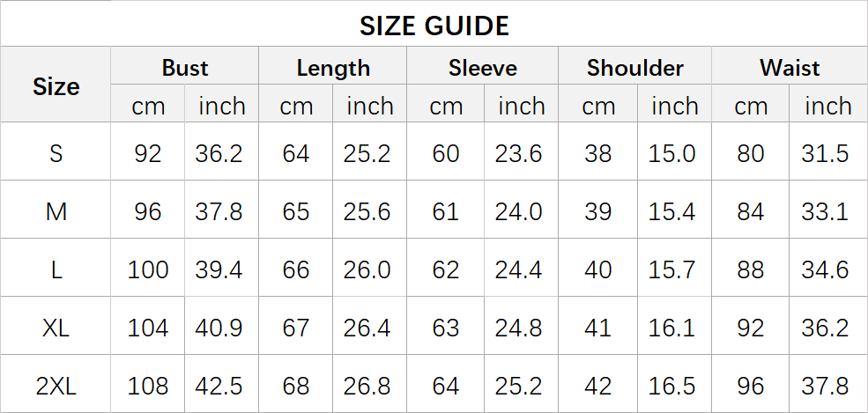Viewport: 868px width, 413px height.
Task: Click the S size row label
Action: (56, 153)
